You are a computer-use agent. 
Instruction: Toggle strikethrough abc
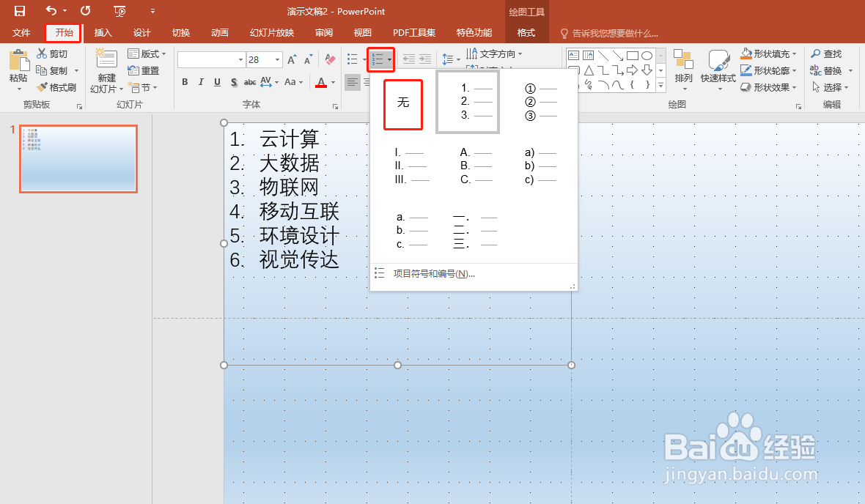(x=250, y=82)
